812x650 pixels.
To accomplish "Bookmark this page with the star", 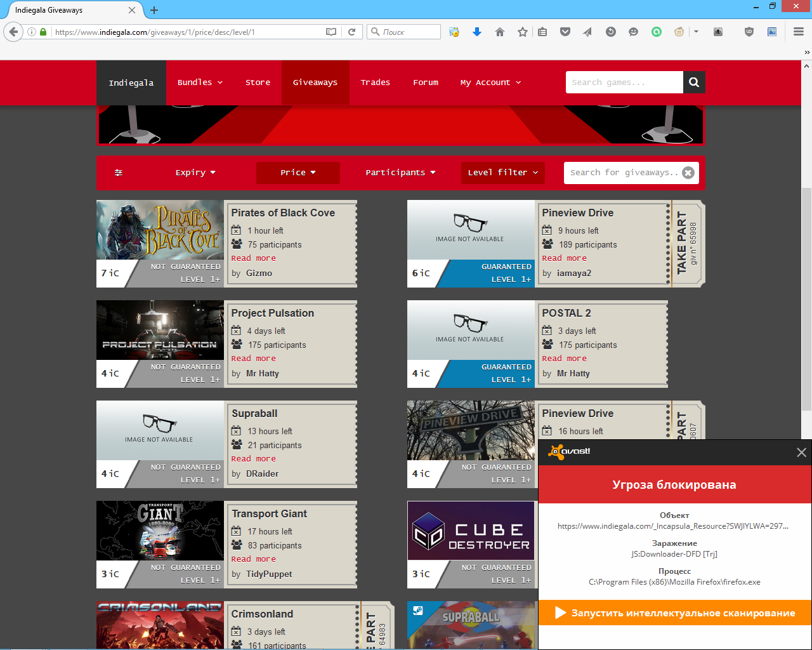I will tap(523, 32).
